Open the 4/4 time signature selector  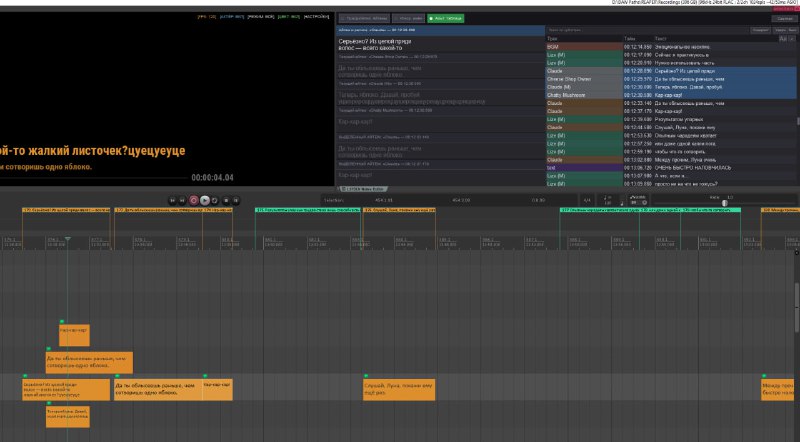point(587,200)
